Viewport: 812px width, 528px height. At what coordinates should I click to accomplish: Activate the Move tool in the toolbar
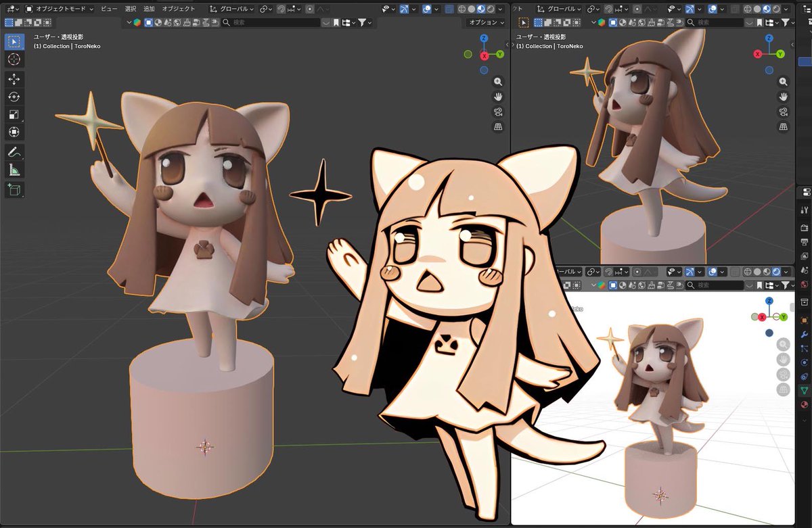pyautogui.click(x=14, y=79)
